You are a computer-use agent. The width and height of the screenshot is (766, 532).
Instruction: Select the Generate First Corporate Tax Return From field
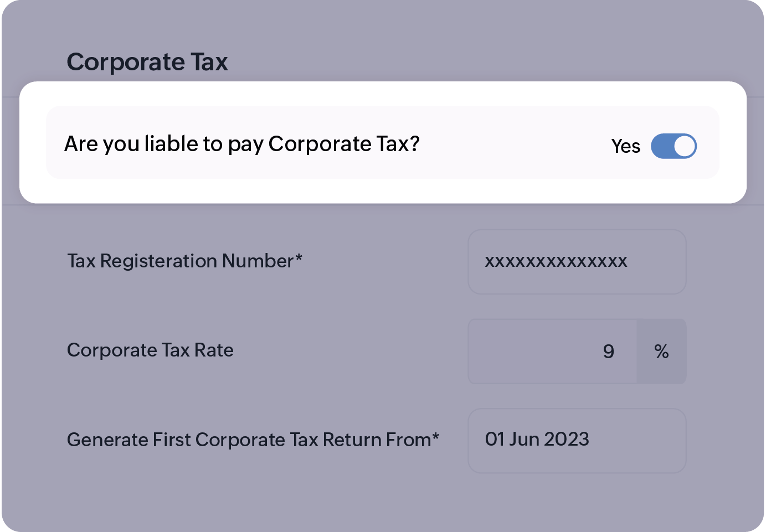pyautogui.click(x=577, y=440)
